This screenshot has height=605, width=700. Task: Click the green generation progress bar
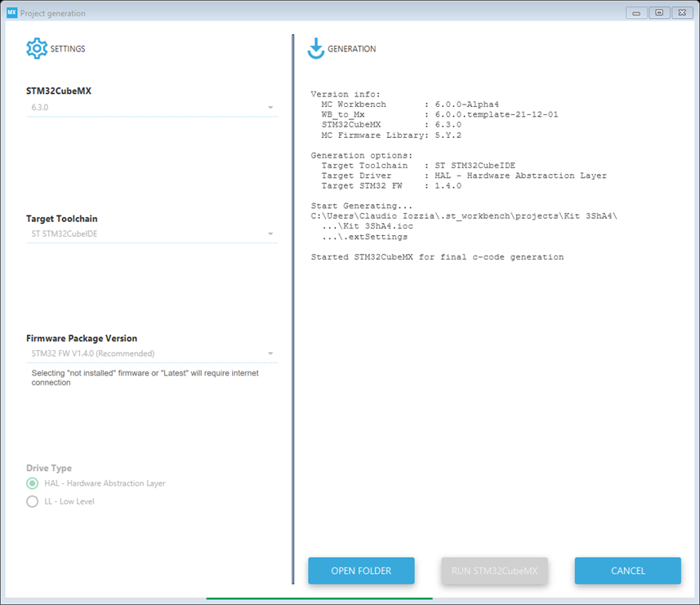(319, 598)
